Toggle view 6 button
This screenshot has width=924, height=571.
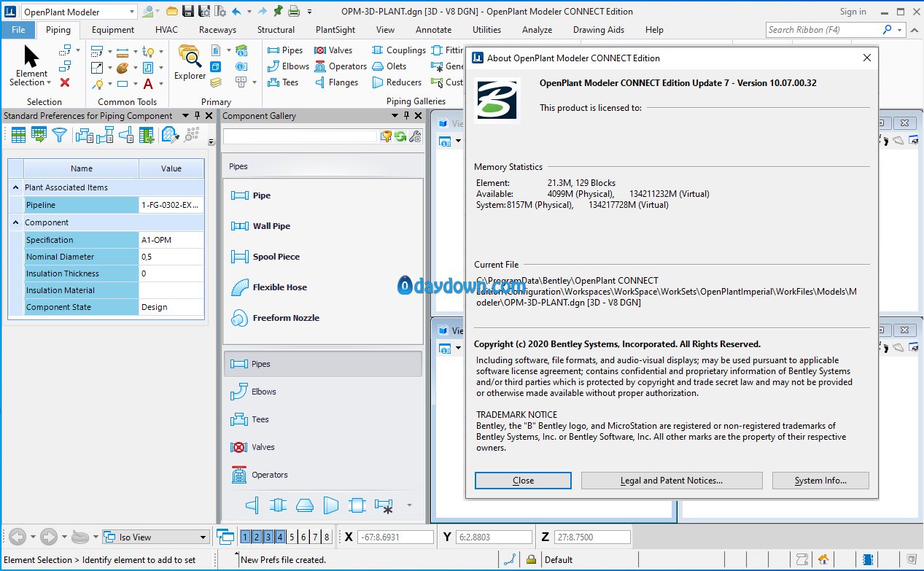303,537
